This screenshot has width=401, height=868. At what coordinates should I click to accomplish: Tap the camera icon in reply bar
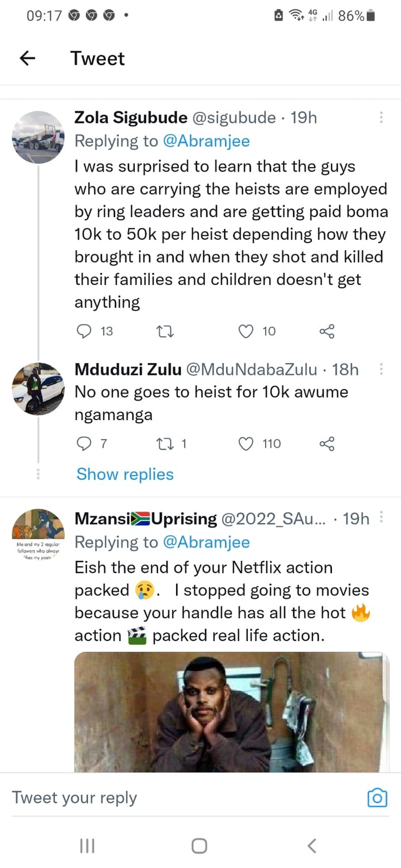click(x=378, y=798)
